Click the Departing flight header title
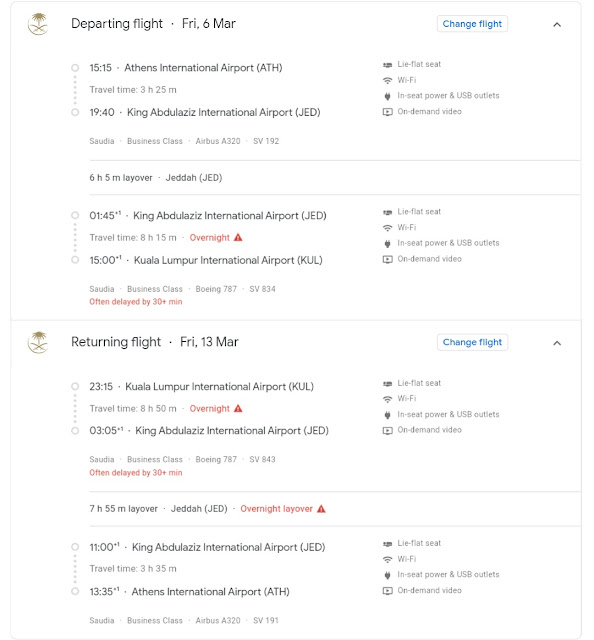Viewport: 594px width, 640px height. click(x=117, y=24)
